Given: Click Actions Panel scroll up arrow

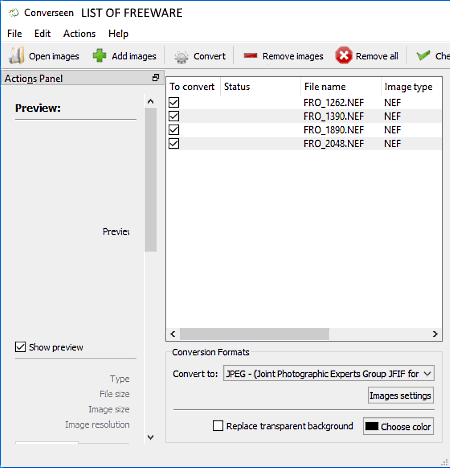Looking at the screenshot, I should click(x=151, y=101).
